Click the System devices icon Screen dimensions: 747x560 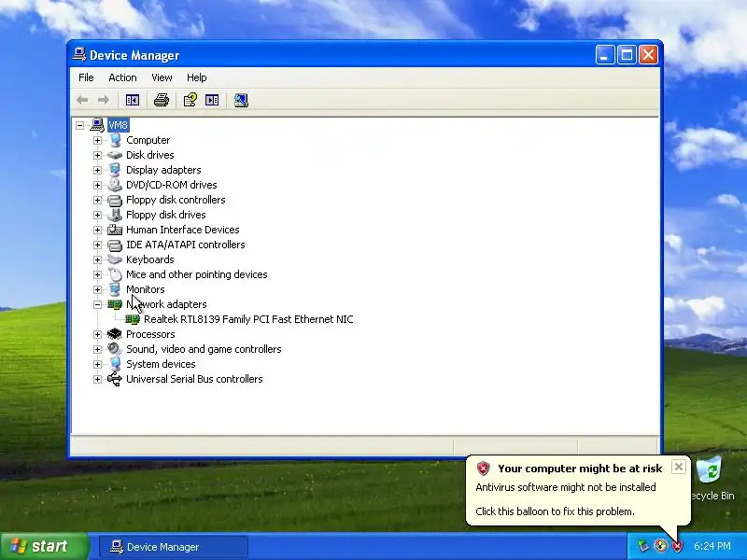coord(115,364)
